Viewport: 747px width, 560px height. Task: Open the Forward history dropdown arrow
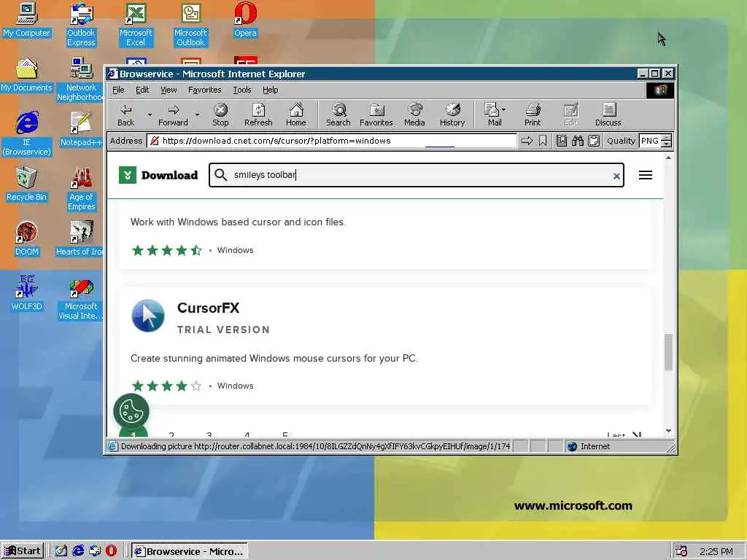tap(197, 114)
